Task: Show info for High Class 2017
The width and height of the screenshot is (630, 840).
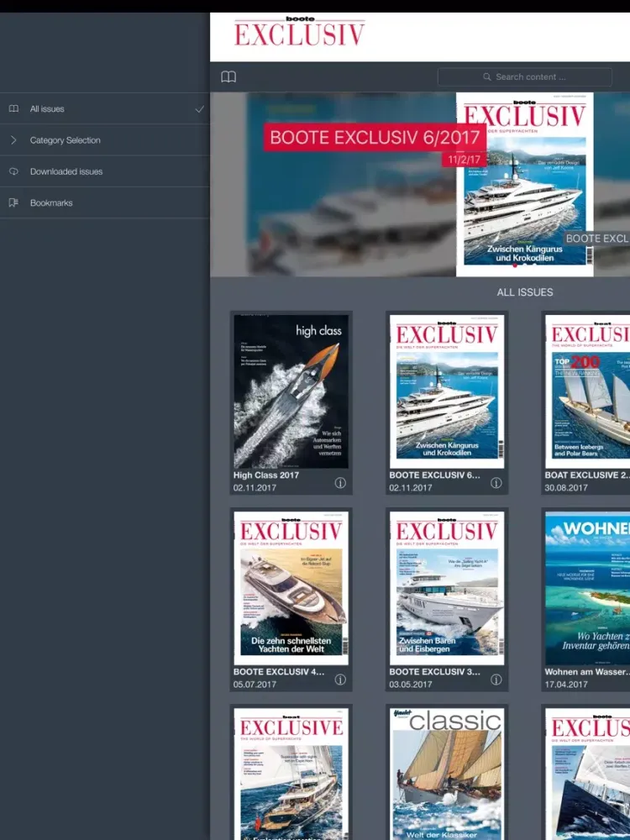Action: 340,483
